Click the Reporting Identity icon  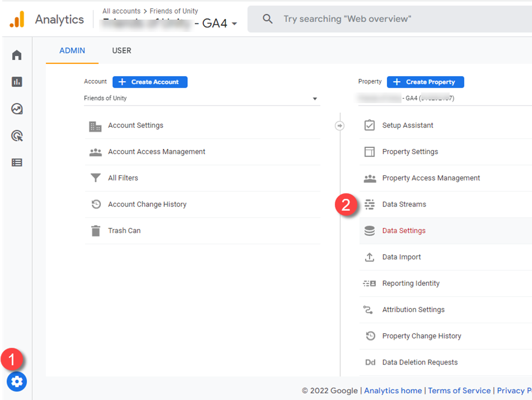pyautogui.click(x=369, y=283)
